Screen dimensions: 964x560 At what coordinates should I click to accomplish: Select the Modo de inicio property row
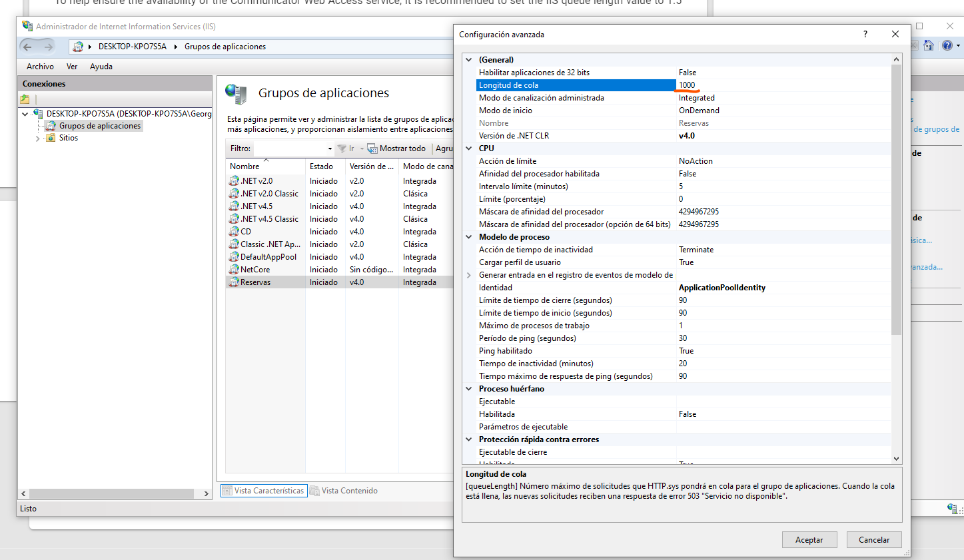[683, 111]
